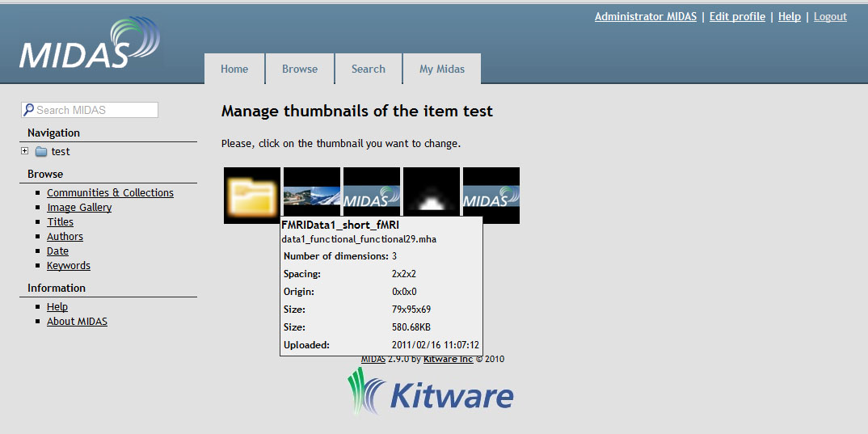Viewport: 868px width, 434px height.
Task: Choose the white glow brain scan thumbnail
Action: (432, 196)
